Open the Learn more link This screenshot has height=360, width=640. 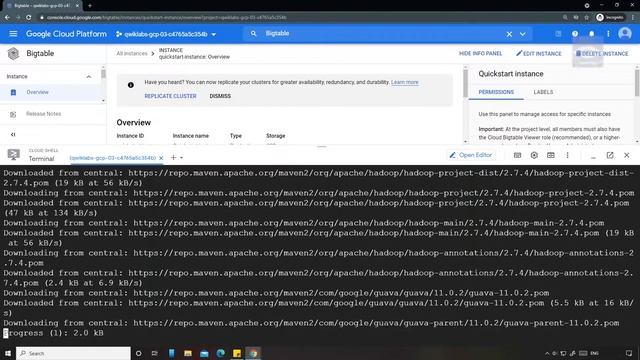404,82
